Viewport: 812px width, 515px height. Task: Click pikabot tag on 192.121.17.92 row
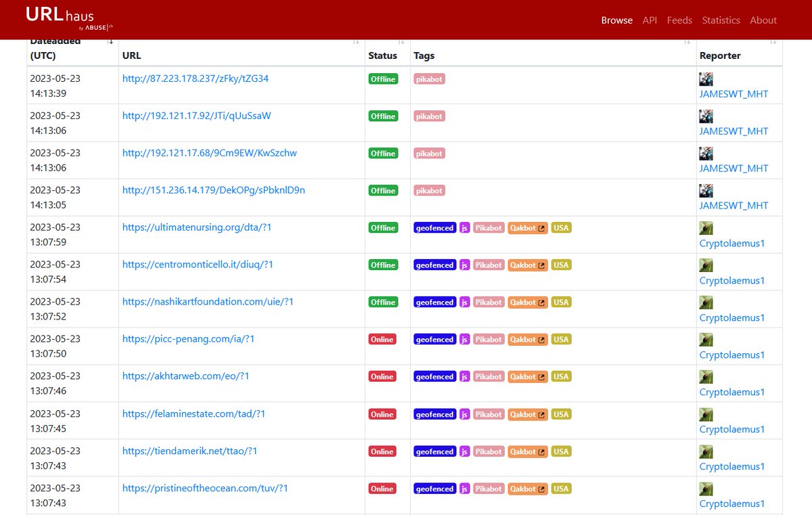tap(430, 116)
